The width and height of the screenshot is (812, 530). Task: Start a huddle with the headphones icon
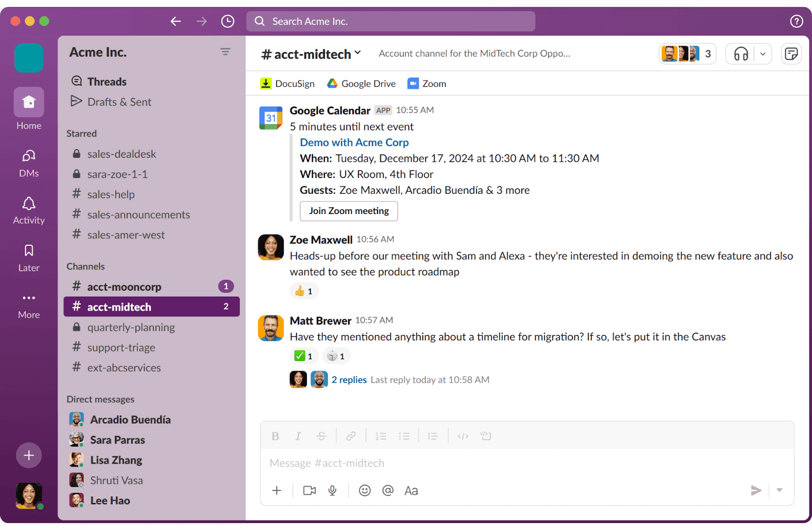pyautogui.click(x=740, y=53)
